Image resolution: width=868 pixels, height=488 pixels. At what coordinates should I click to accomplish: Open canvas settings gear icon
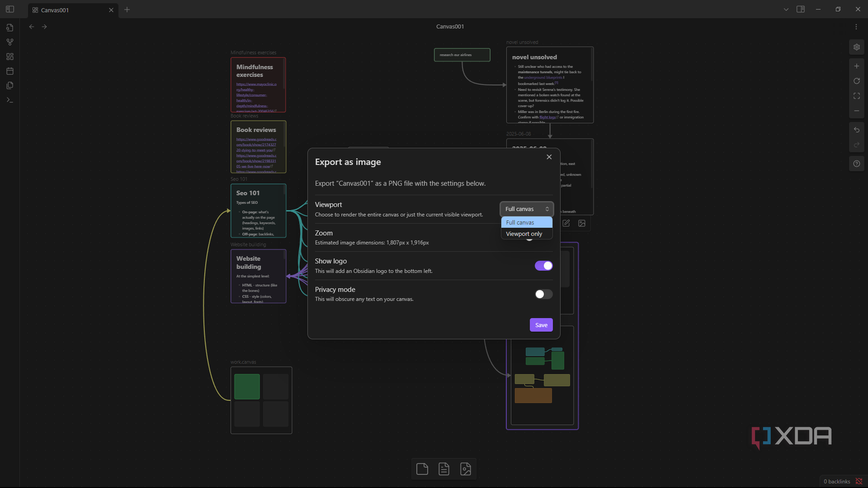856,47
